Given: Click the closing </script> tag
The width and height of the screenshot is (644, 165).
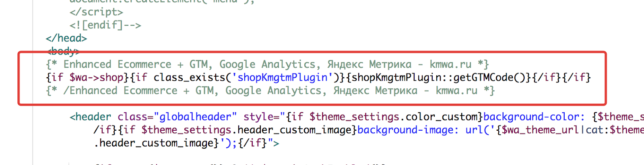Looking at the screenshot, I should click(96, 12).
